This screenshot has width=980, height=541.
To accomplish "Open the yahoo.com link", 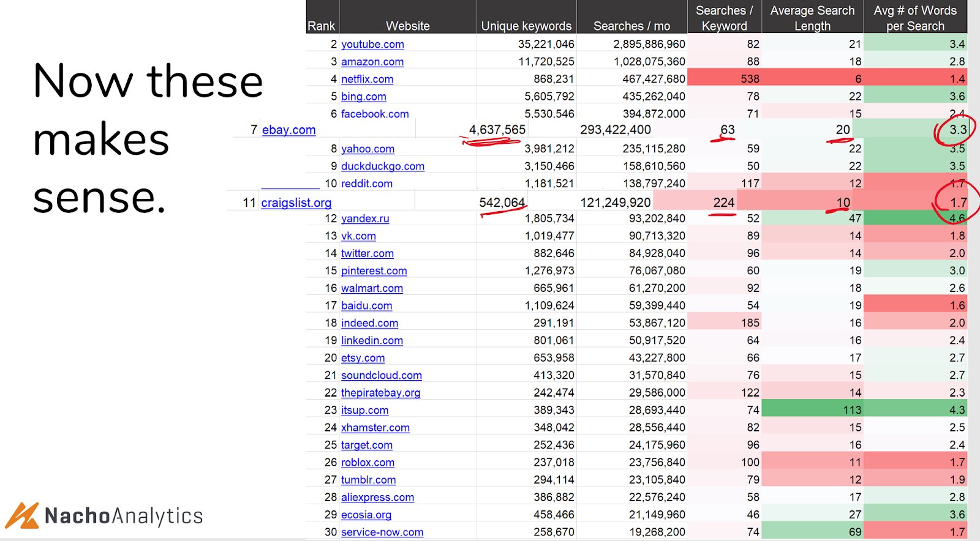I will (367, 149).
